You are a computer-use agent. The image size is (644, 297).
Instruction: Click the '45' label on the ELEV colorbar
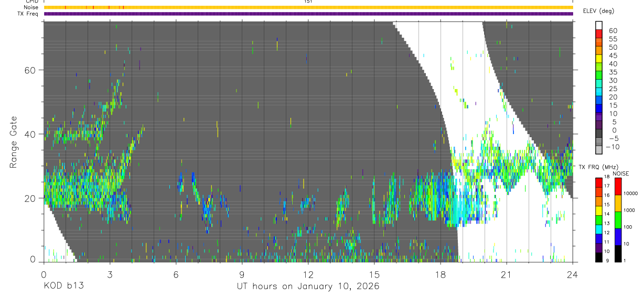(x=612, y=56)
